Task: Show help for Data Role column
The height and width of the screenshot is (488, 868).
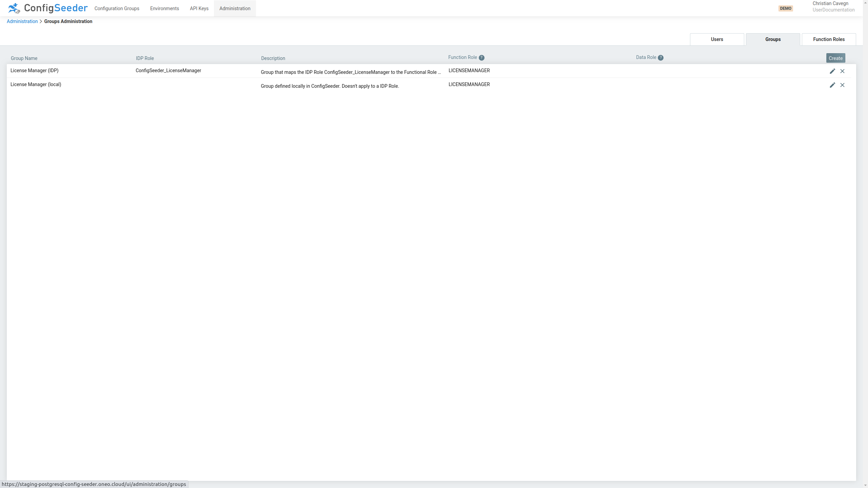Action: click(660, 58)
